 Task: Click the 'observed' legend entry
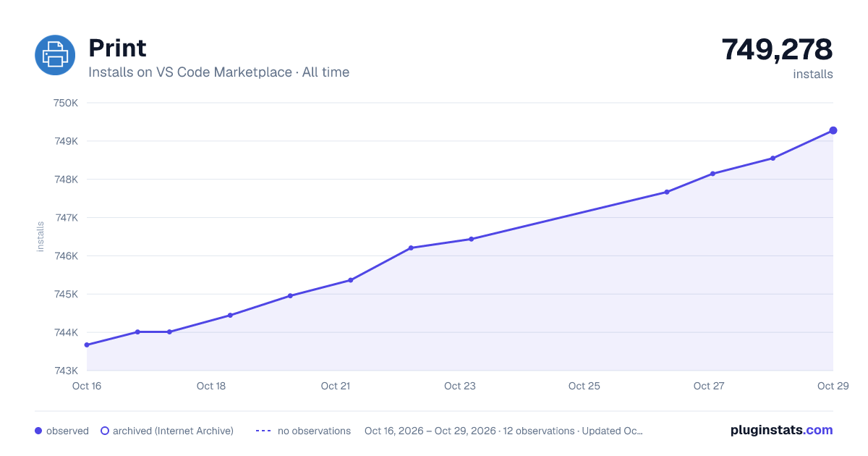click(x=61, y=431)
